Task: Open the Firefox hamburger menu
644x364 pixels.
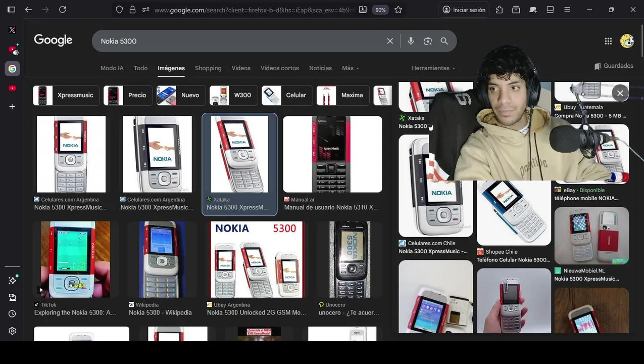Action: click(x=567, y=10)
